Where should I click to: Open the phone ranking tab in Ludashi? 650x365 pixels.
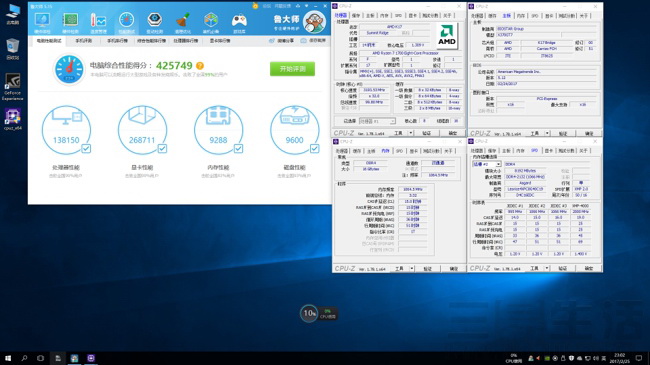(117, 41)
